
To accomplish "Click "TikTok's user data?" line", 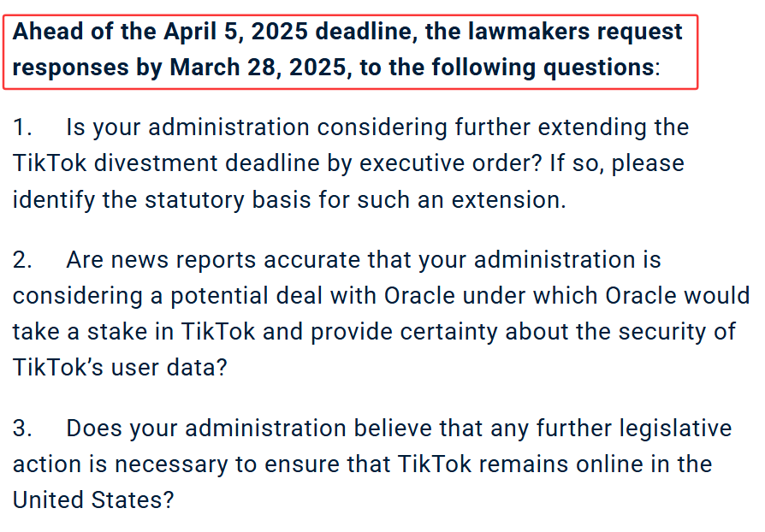I will [120, 368].
